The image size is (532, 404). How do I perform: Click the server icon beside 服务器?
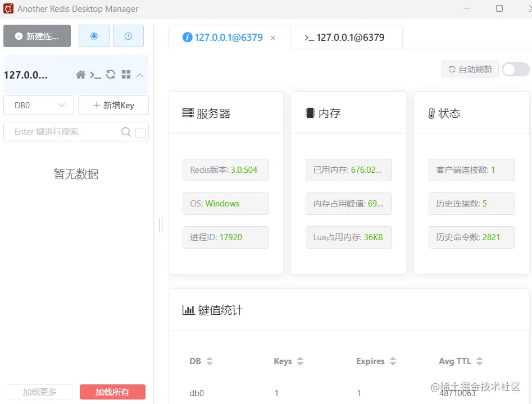coord(188,113)
